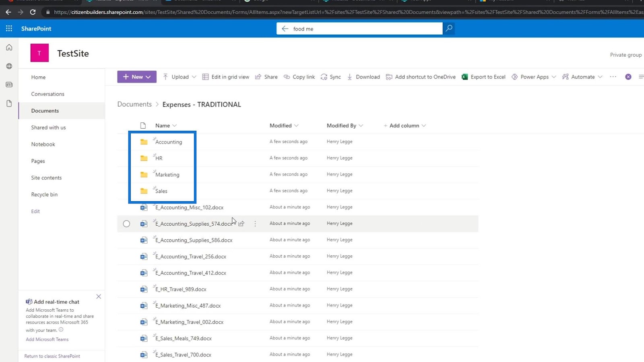Reload the page with browser refresh

(33, 12)
